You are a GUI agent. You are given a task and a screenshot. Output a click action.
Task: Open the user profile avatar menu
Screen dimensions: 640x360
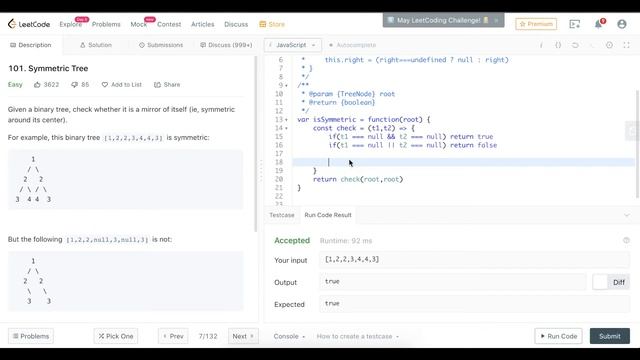pos(622,24)
